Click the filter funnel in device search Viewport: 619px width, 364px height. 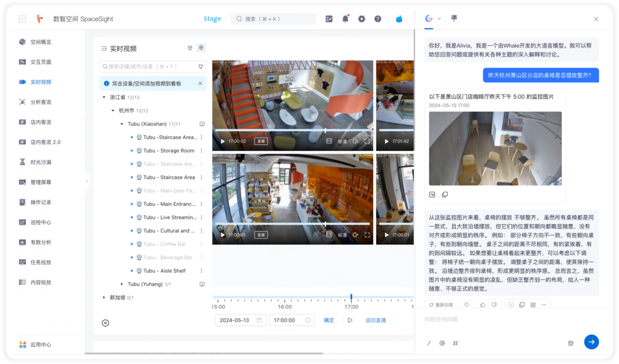click(x=201, y=66)
